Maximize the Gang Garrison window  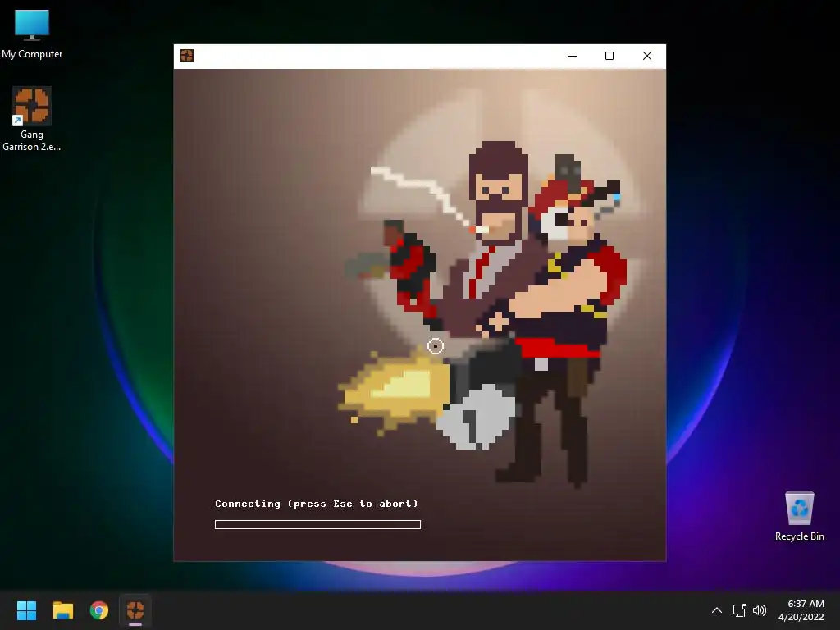609,56
